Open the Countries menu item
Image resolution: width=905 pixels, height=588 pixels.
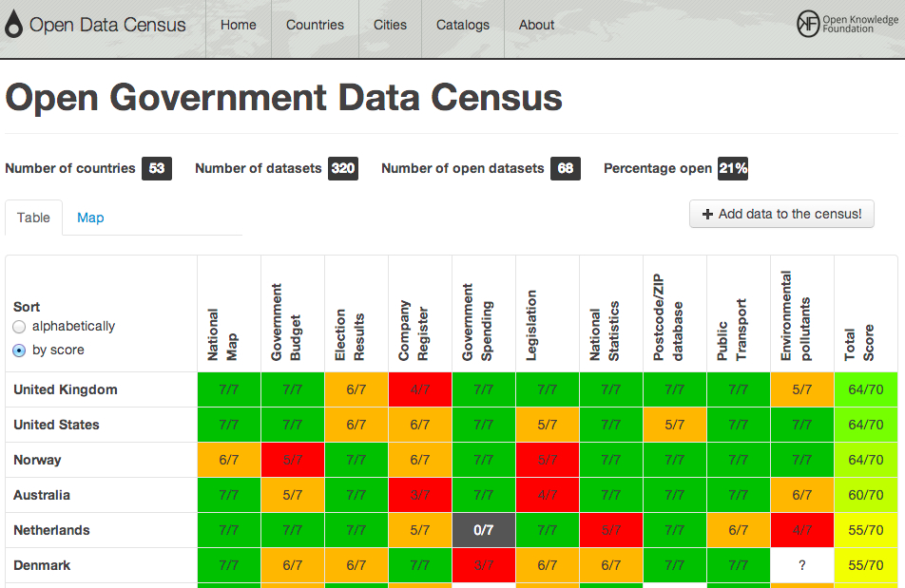point(316,25)
